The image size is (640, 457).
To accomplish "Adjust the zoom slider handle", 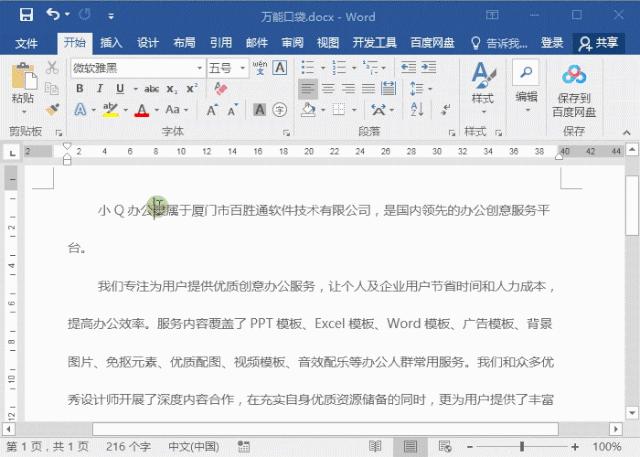I will [x=522, y=446].
